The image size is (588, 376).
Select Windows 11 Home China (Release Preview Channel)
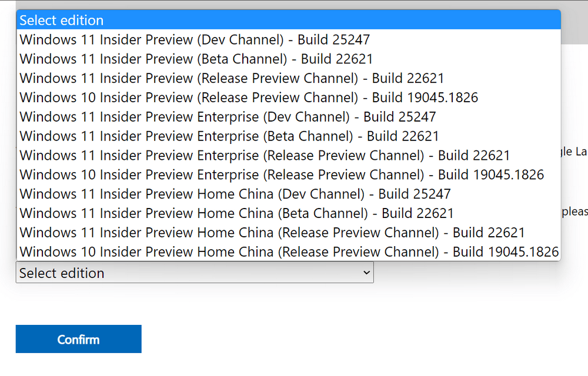coord(272,233)
